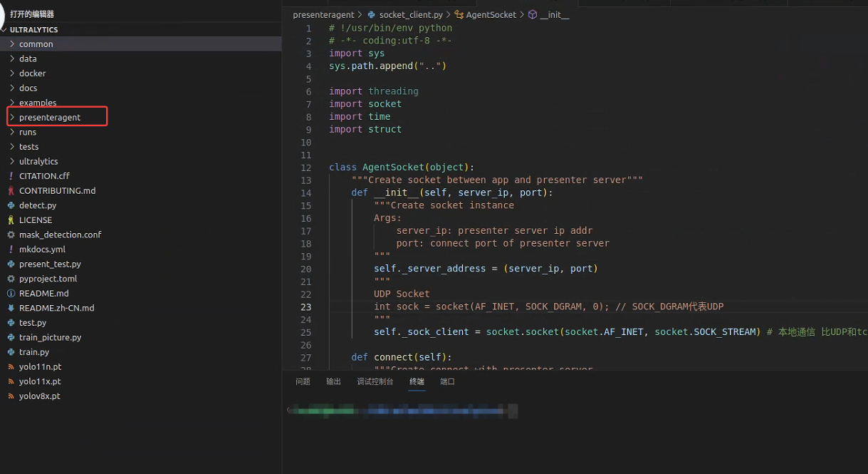
Task: Click socket_client.py in the breadcrumb
Action: pos(411,14)
